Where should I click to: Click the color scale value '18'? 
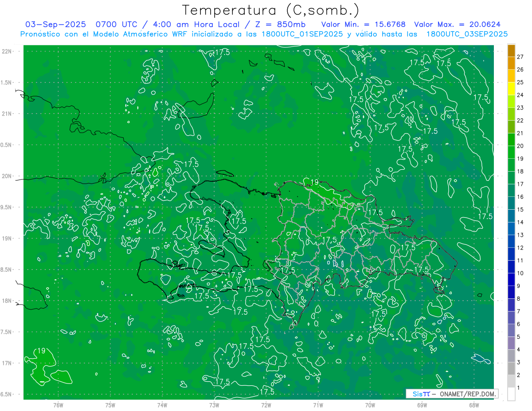(520, 171)
